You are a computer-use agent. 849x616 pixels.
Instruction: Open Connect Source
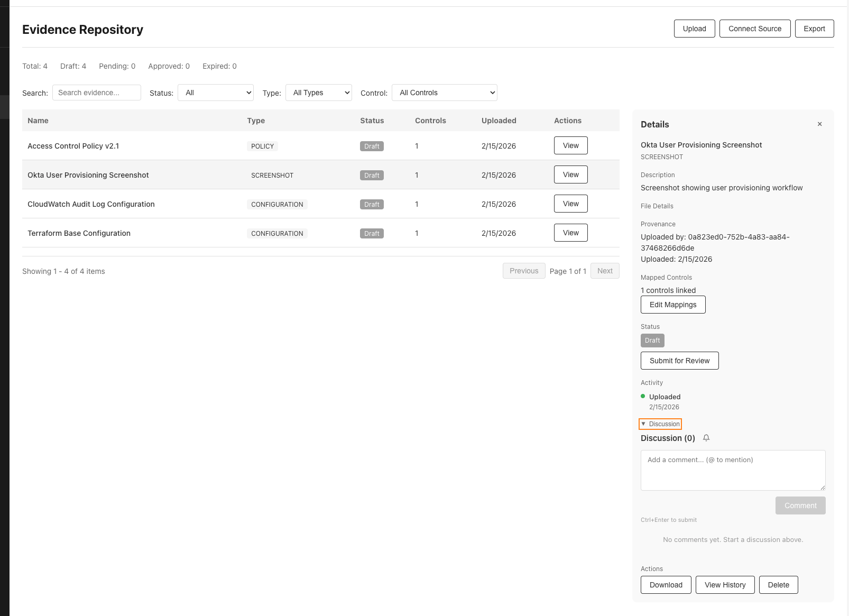click(754, 29)
